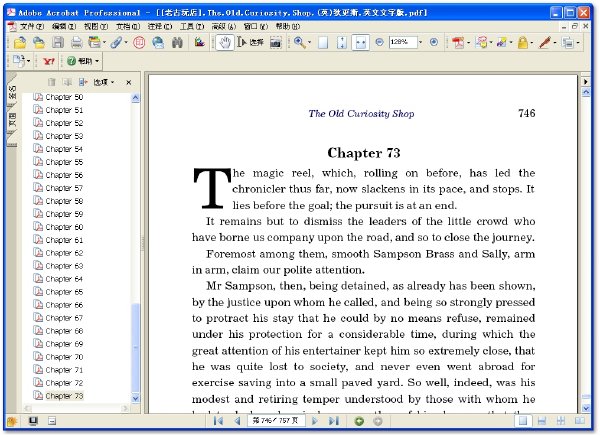Viewport: 600px width, 437px height.
Task: Open the 工具 menu
Action: [x=192, y=26]
